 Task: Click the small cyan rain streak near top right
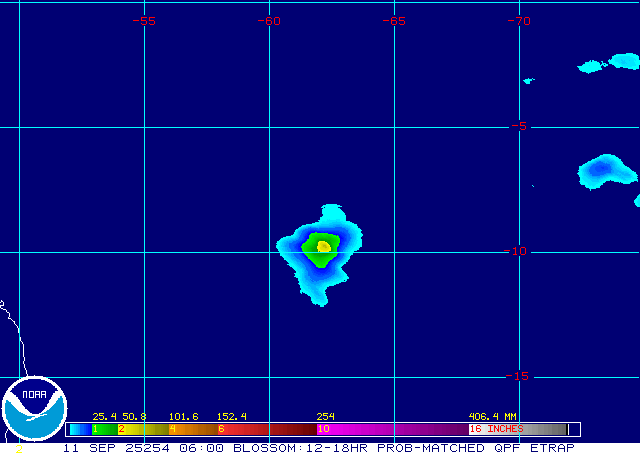tap(606, 67)
